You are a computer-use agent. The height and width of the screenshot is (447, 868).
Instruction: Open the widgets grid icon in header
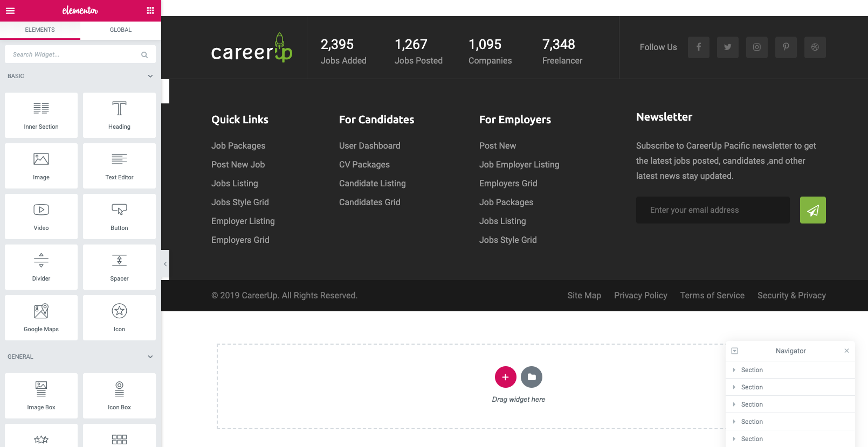click(x=150, y=11)
